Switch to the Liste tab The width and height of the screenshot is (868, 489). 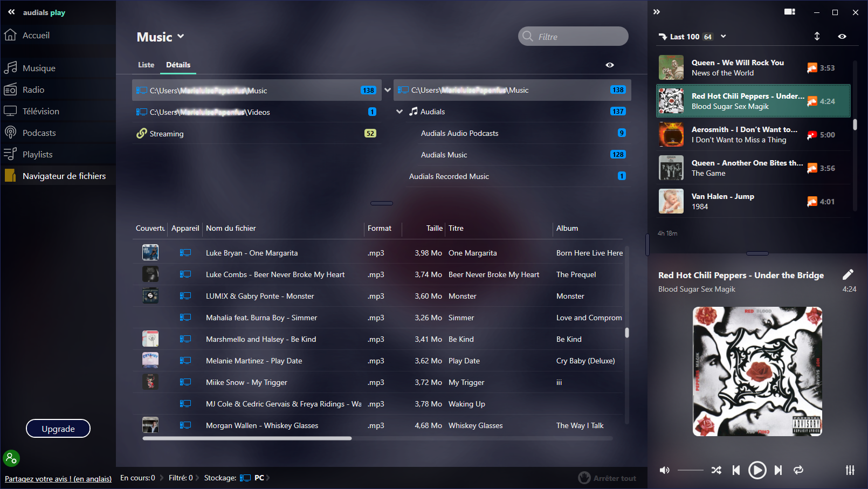pos(146,65)
